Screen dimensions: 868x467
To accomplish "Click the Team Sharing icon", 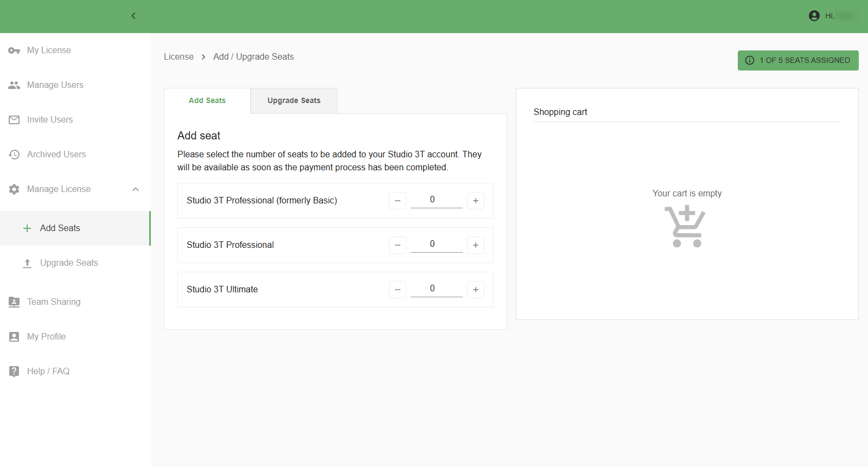I will click(14, 302).
